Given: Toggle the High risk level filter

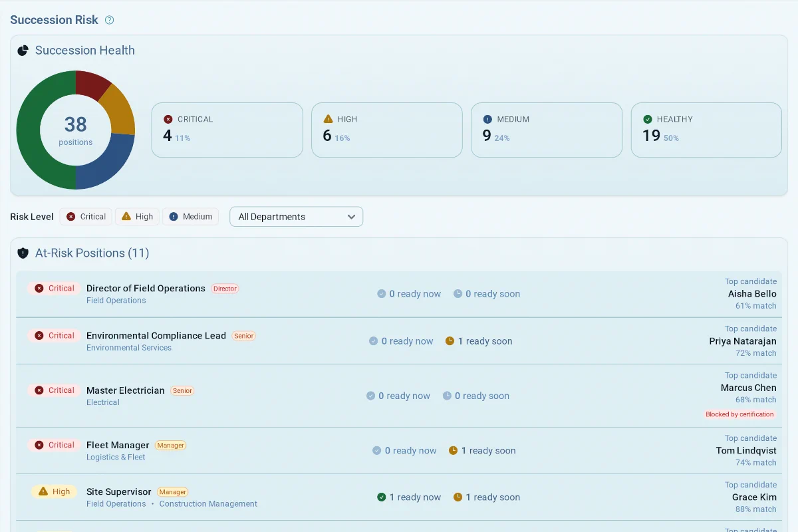Looking at the screenshot, I should pos(137,217).
